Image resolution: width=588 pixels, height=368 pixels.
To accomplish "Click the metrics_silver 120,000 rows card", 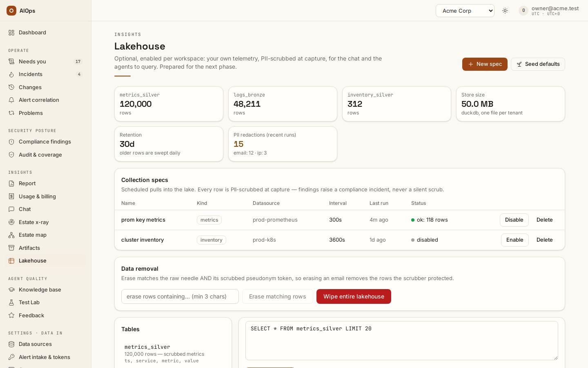I will coord(169,104).
